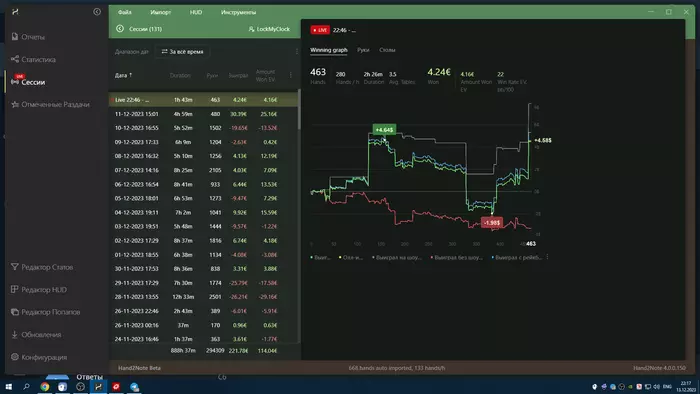Image resolution: width=700 pixels, height=394 pixels.
Task: Open the За всё время date range dropdown
Action: (182, 52)
